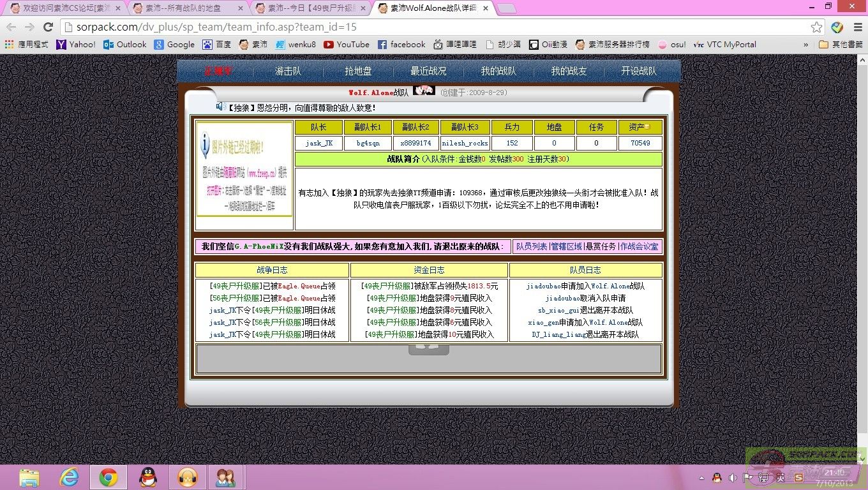Open the Outlook bookmark

[124, 45]
